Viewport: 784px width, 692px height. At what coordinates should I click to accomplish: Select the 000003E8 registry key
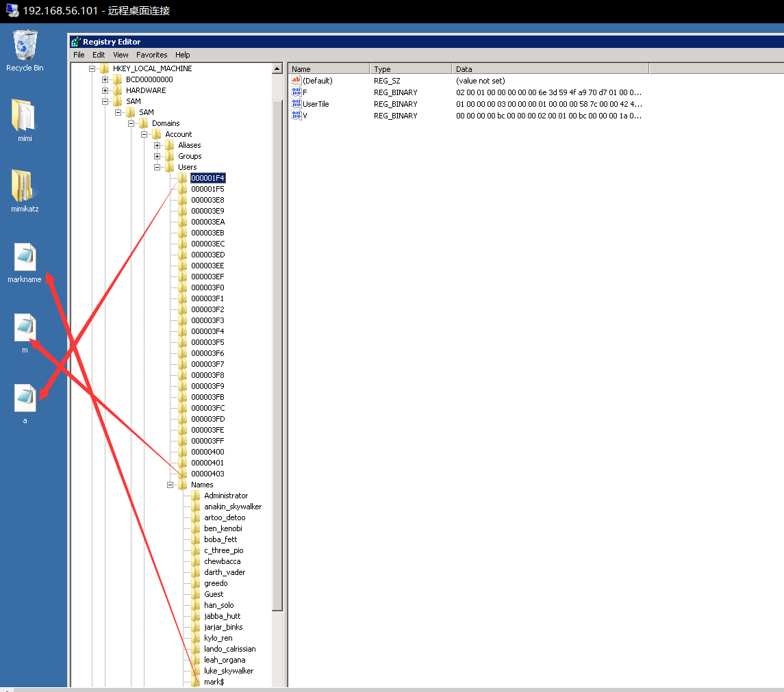pos(207,200)
